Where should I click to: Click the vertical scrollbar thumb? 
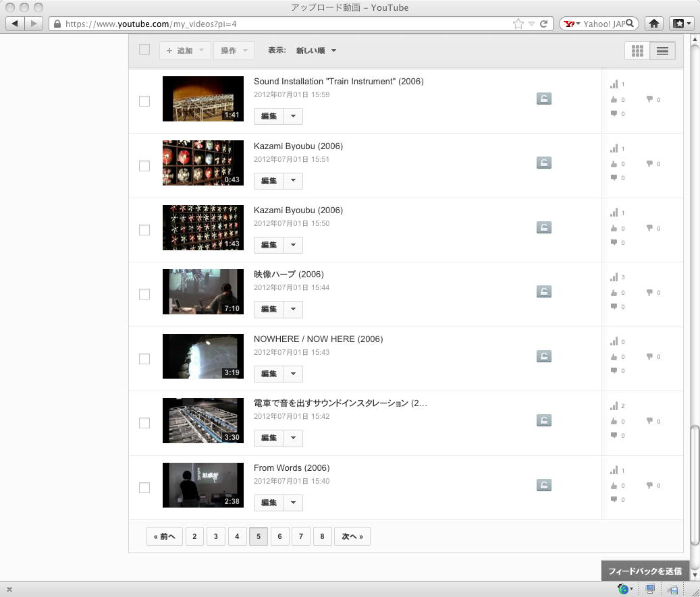tap(694, 486)
